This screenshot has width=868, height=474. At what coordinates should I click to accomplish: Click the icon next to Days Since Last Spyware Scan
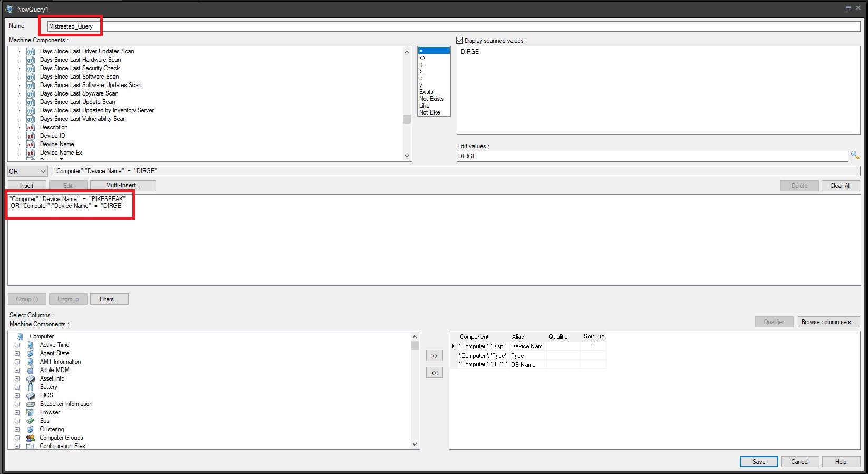point(31,94)
